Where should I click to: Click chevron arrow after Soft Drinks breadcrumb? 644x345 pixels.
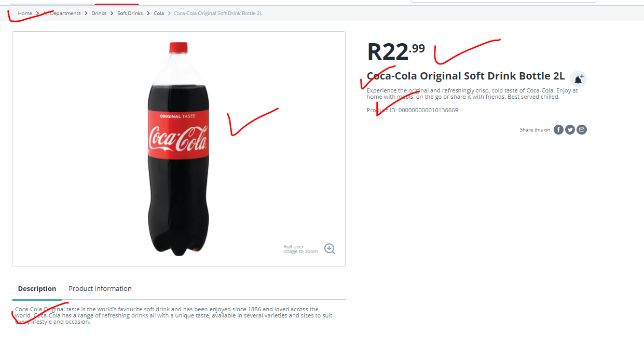tap(148, 14)
